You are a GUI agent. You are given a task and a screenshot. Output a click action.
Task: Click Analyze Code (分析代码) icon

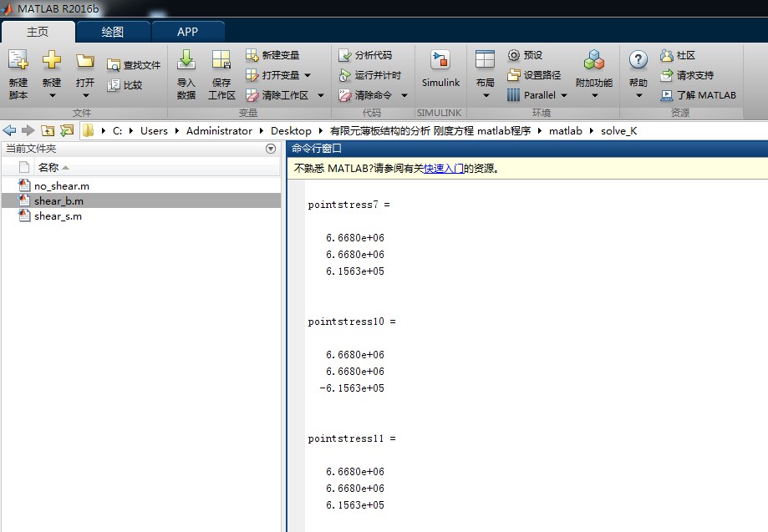345,55
